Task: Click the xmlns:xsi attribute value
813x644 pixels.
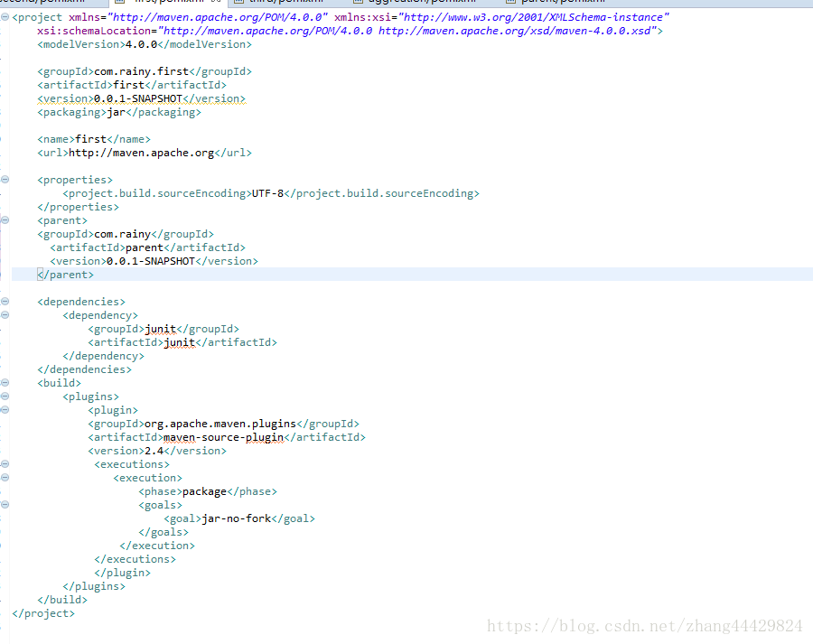Action: [534, 17]
